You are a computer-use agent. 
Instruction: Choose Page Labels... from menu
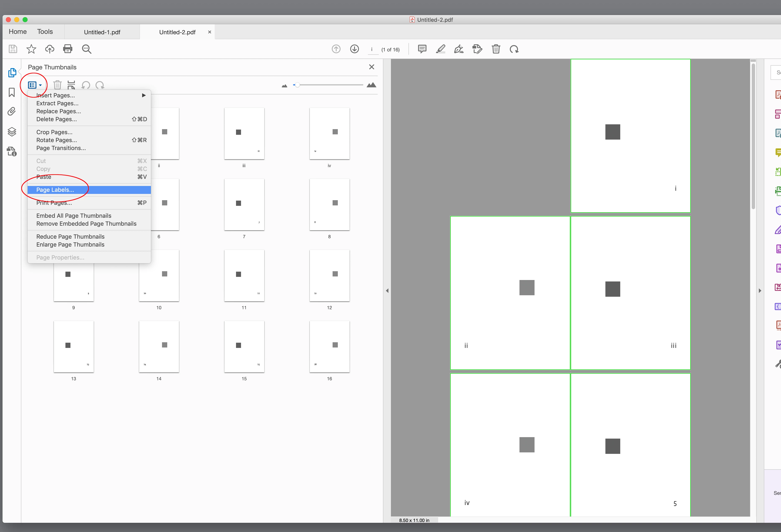pyautogui.click(x=55, y=190)
